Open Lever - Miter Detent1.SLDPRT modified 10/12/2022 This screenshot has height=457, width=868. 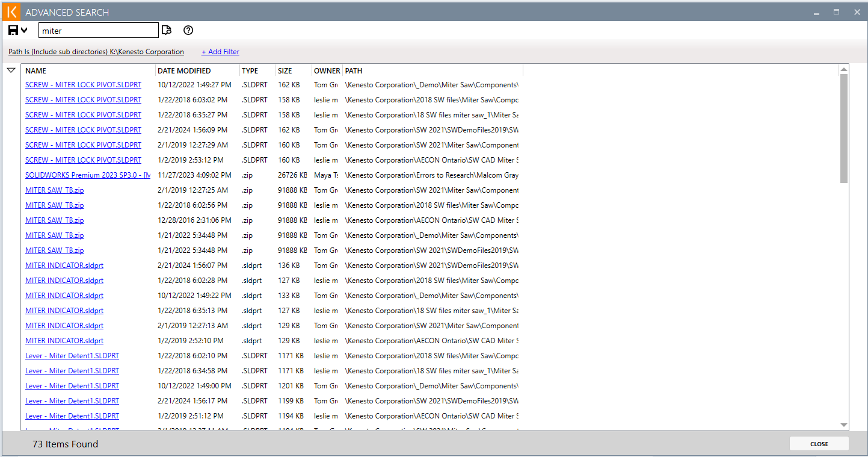72,386
